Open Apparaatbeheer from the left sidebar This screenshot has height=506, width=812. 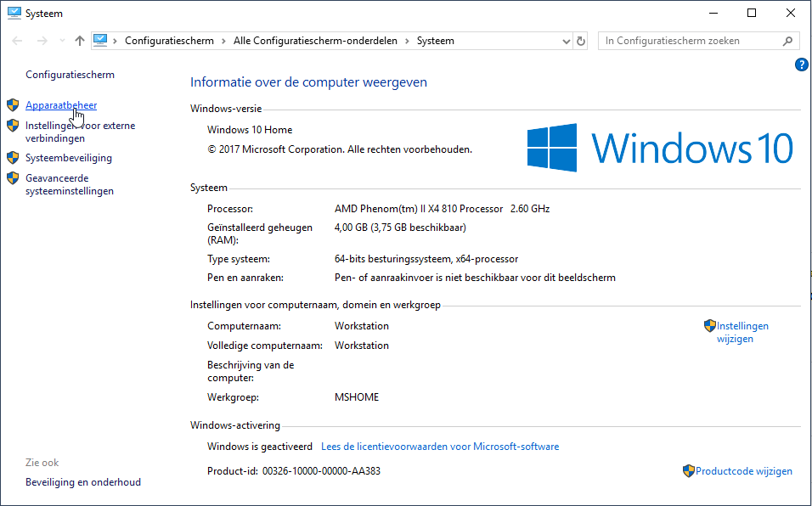61,105
